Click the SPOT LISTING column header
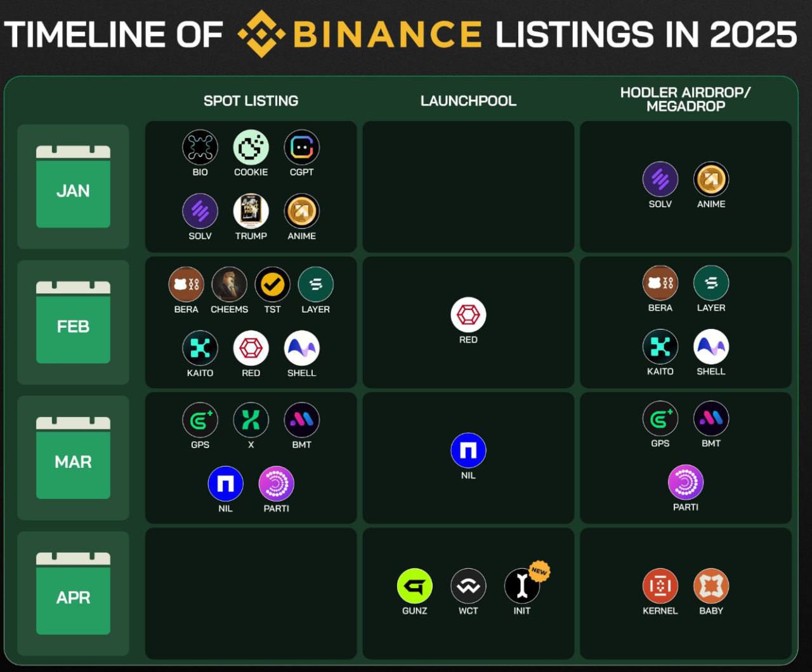Viewport: 812px width, 672px height. (x=251, y=101)
